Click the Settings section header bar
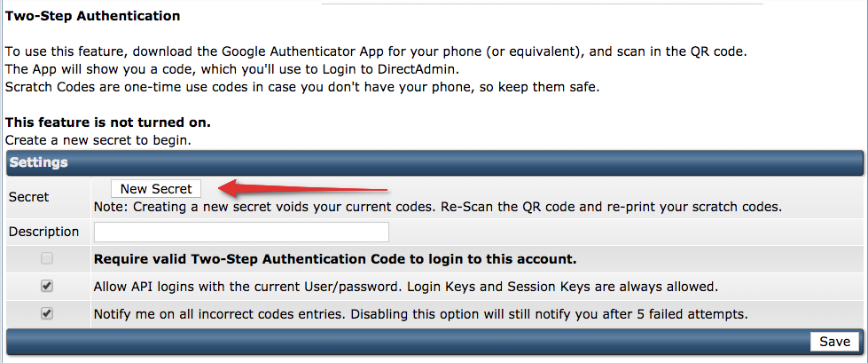868x363 pixels. click(434, 162)
